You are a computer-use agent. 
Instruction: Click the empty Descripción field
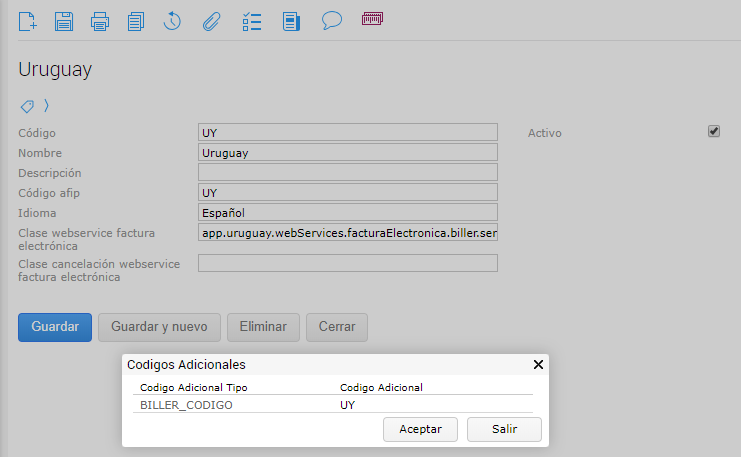[x=348, y=172]
